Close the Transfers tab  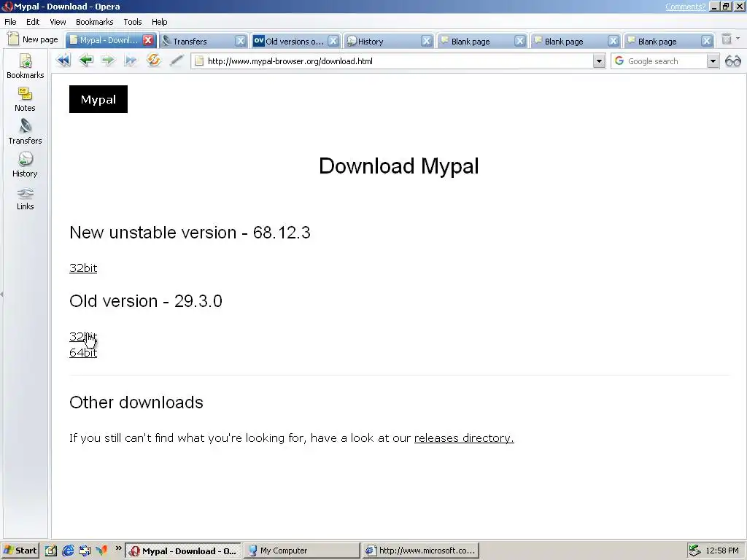tap(241, 41)
